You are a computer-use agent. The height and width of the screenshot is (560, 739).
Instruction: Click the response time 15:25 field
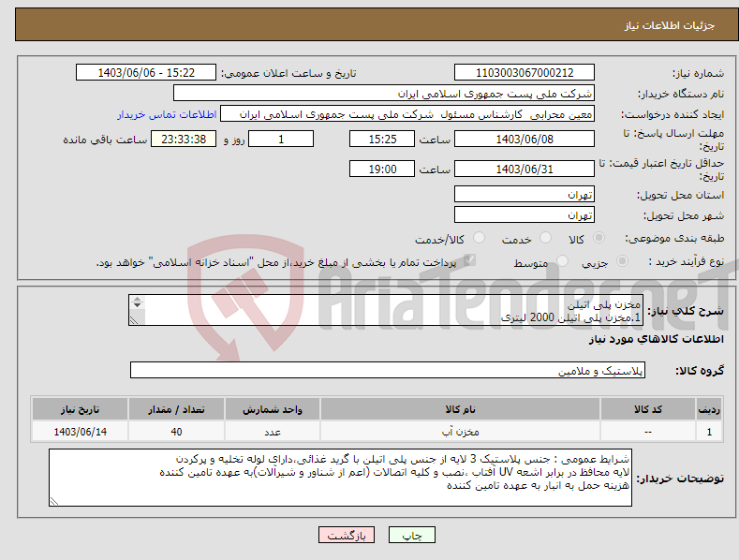pyautogui.click(x=382, y=139)
